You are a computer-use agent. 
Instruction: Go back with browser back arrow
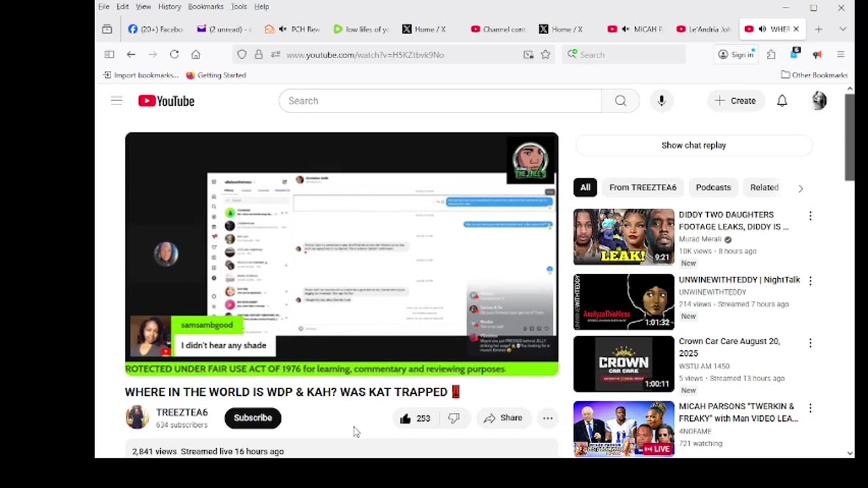coord(131,54)
